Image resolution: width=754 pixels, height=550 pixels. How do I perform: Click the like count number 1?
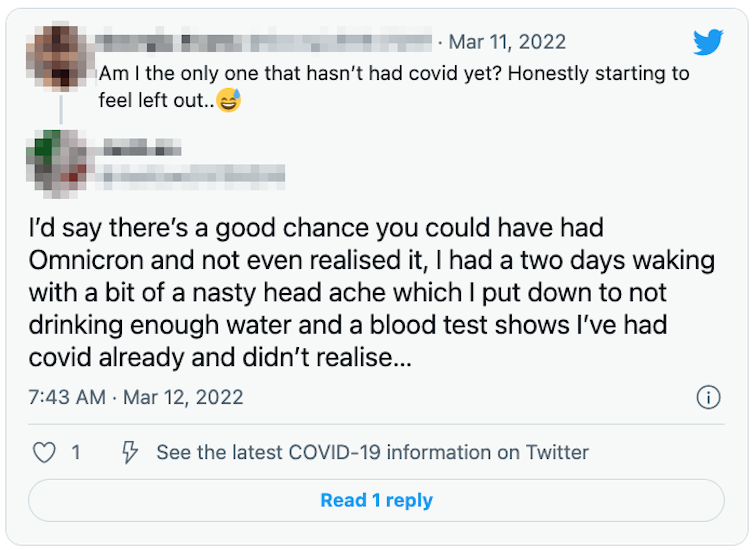[76, 453]
